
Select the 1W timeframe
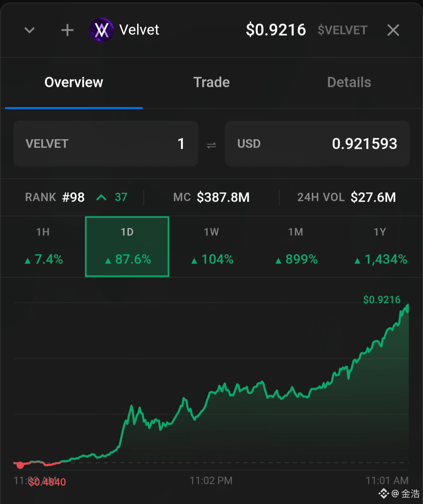[x=211, y=247]
